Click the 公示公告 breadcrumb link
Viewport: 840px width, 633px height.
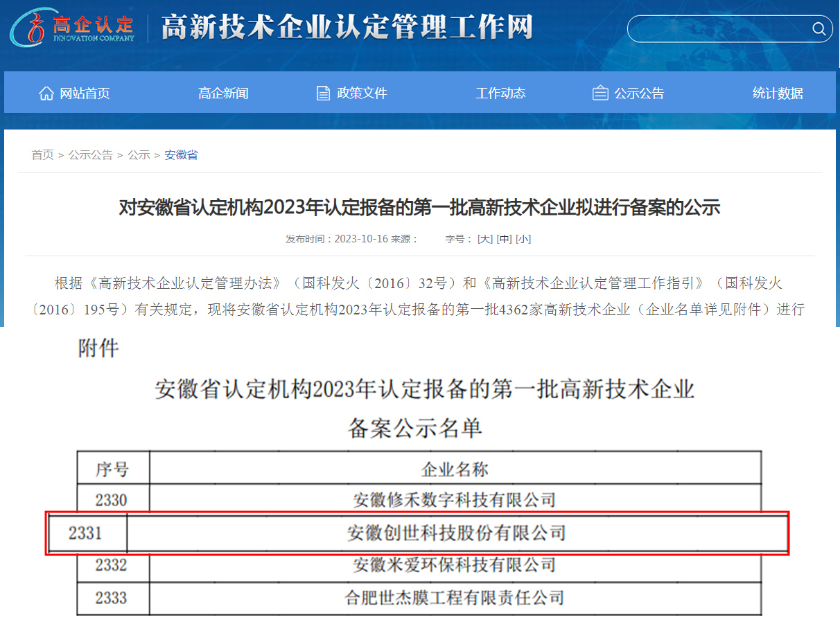(x=90, y=155)
